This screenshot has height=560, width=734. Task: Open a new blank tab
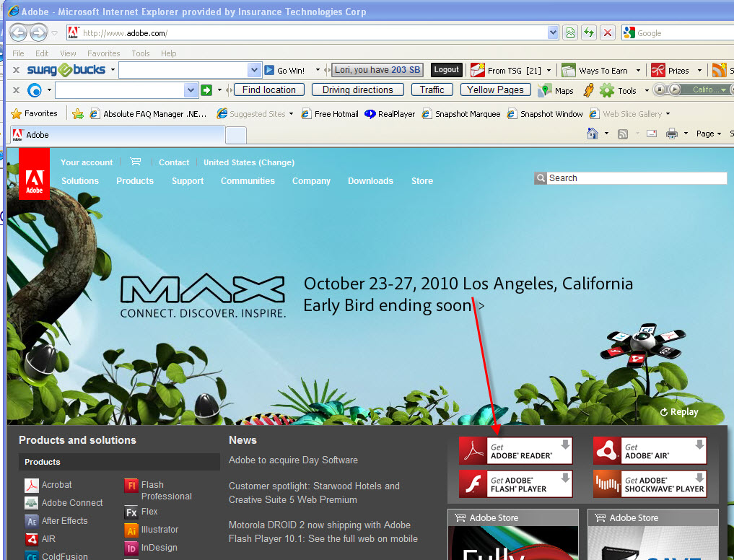click(236, 136)
